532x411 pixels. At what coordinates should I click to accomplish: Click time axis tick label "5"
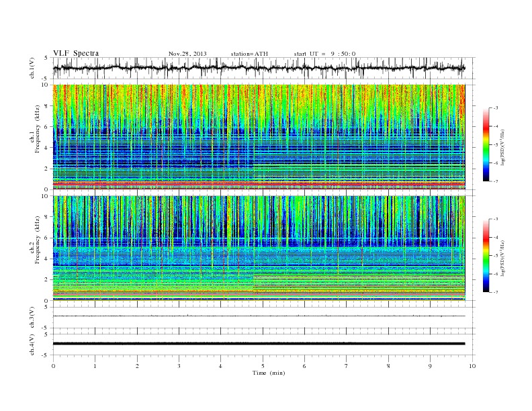263,366
